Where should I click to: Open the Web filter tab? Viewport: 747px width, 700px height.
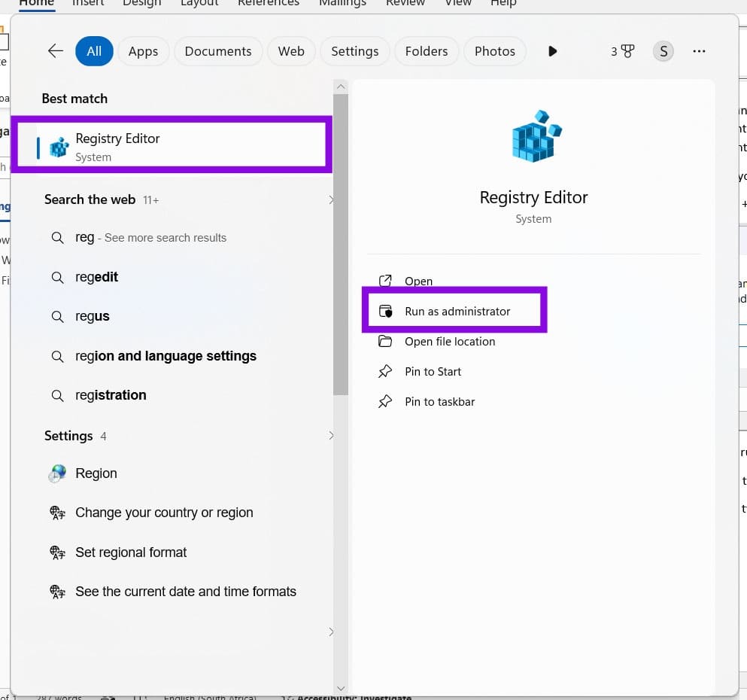291,51
